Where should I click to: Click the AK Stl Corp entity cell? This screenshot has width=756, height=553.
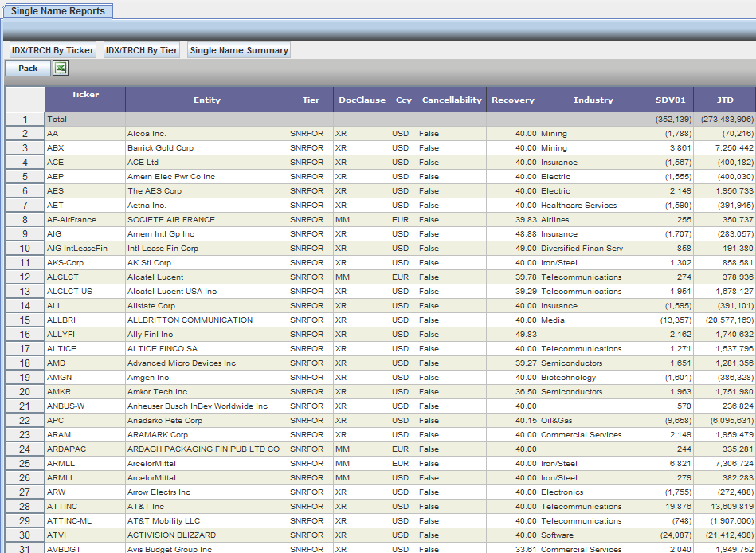coord(207,263)
